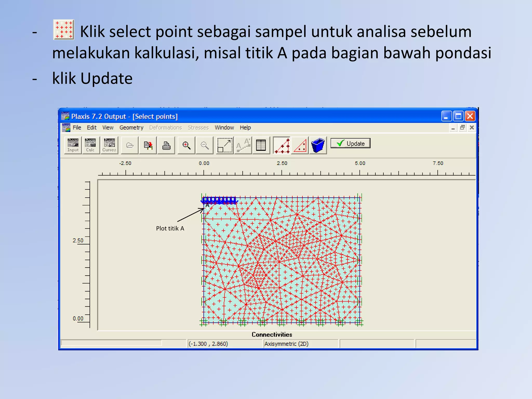Viewport: 532px width, 399px height.
Task: Close the Select points child window
Action: pos(472,128)
